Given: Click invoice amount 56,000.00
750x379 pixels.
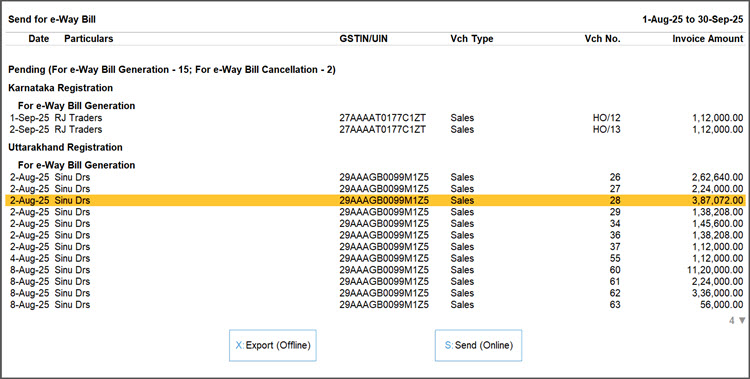Looking at the screenshot, I should coord(721,305).
